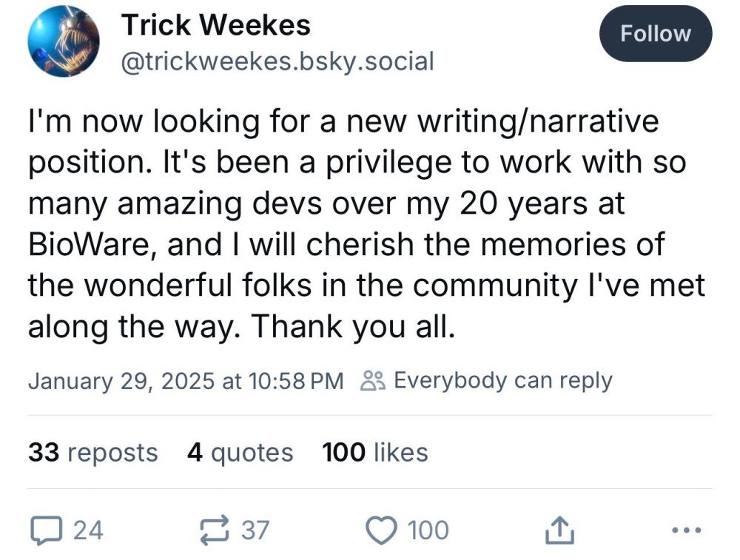Click the 24 reply count

89,530
